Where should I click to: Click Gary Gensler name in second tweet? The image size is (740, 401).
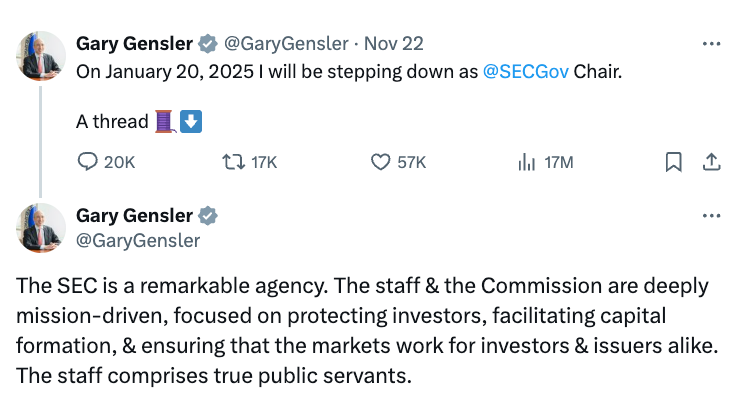click(x=135, y=216)
